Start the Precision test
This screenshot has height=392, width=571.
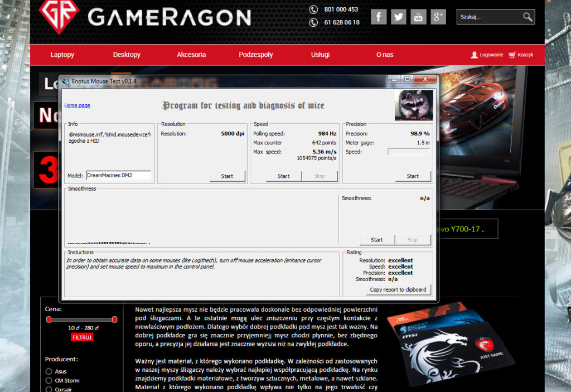(x=413, y=176)
